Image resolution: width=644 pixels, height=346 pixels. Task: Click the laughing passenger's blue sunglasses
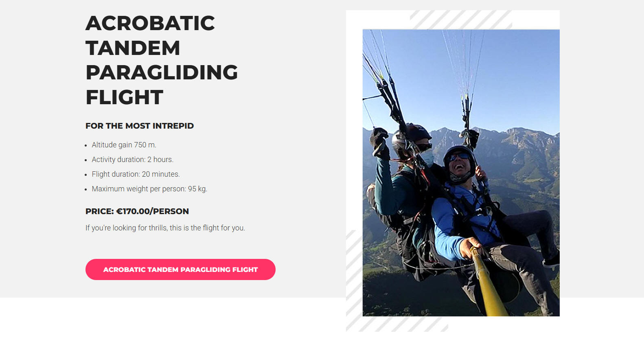(459, 157)
